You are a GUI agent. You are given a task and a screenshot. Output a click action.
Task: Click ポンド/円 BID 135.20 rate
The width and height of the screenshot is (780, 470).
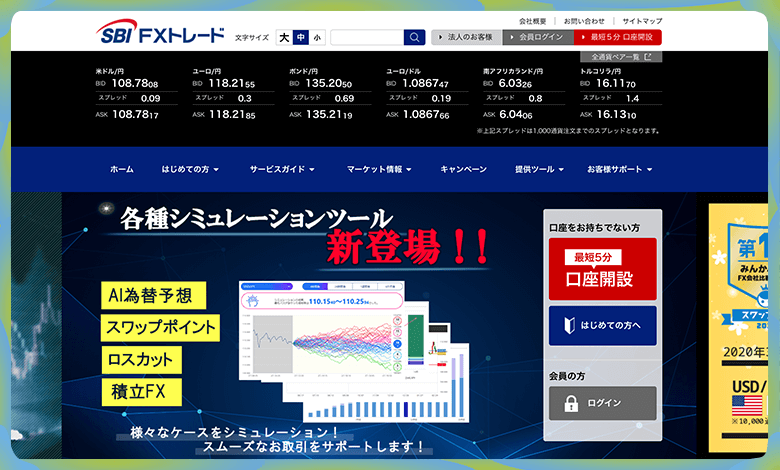click(x=328, y=84)
